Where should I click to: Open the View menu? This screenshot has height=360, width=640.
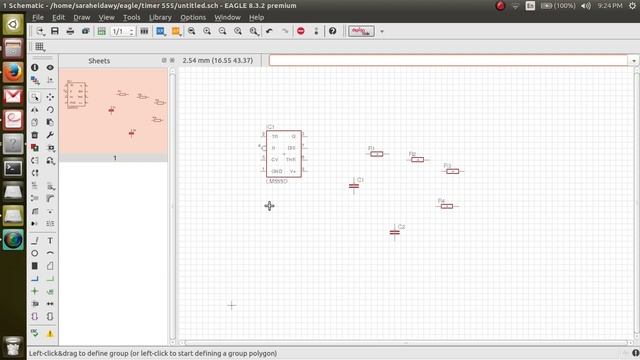click(106, 18)
